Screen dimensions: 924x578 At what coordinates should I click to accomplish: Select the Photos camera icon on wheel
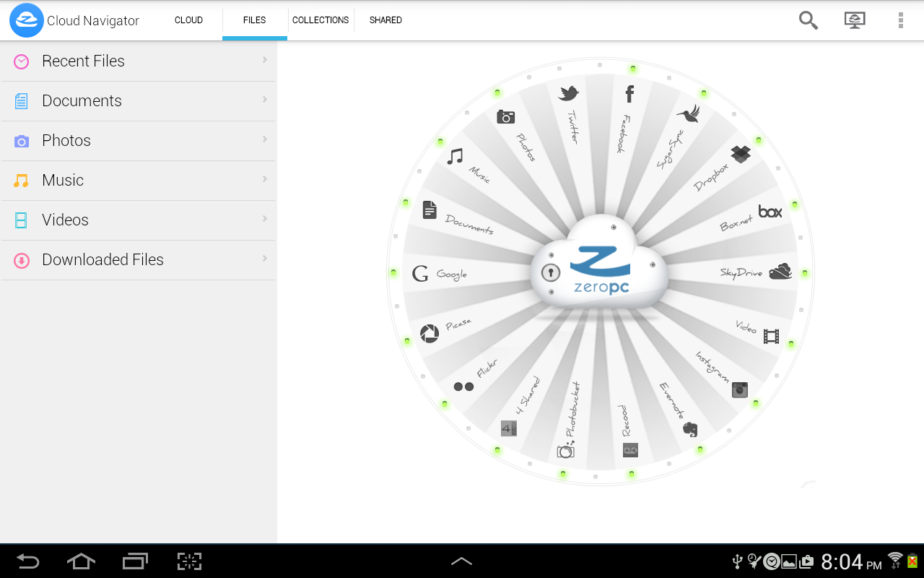(x=505, y=116)
